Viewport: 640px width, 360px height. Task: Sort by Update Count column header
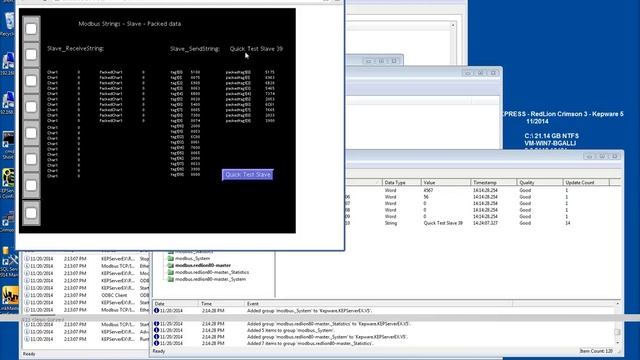[x=586, y=182]
